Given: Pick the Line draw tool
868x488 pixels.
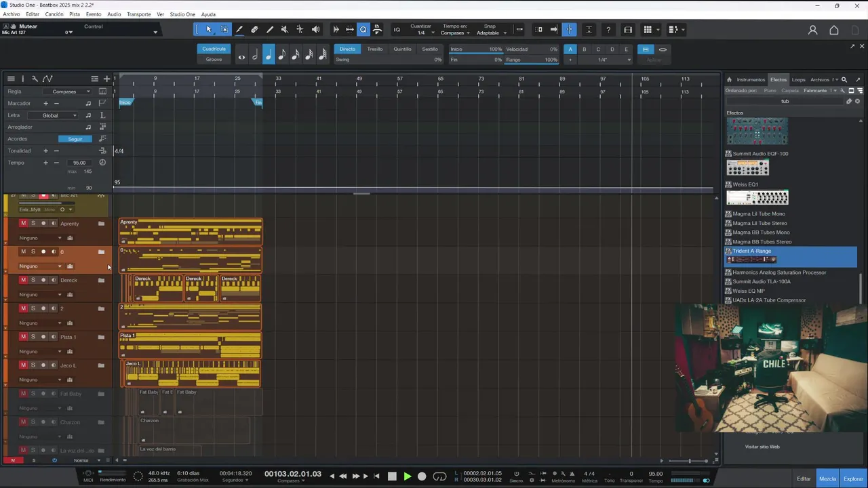Looking at the screenshot, I should (x=270, y=29).
